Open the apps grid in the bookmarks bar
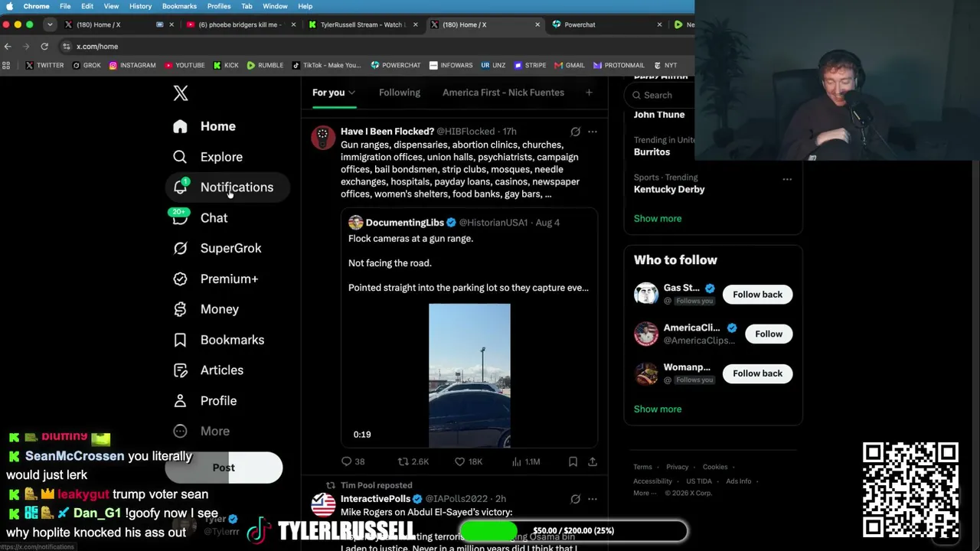The height and width of the screenshot is (551, 980). (x=7, y=66)
